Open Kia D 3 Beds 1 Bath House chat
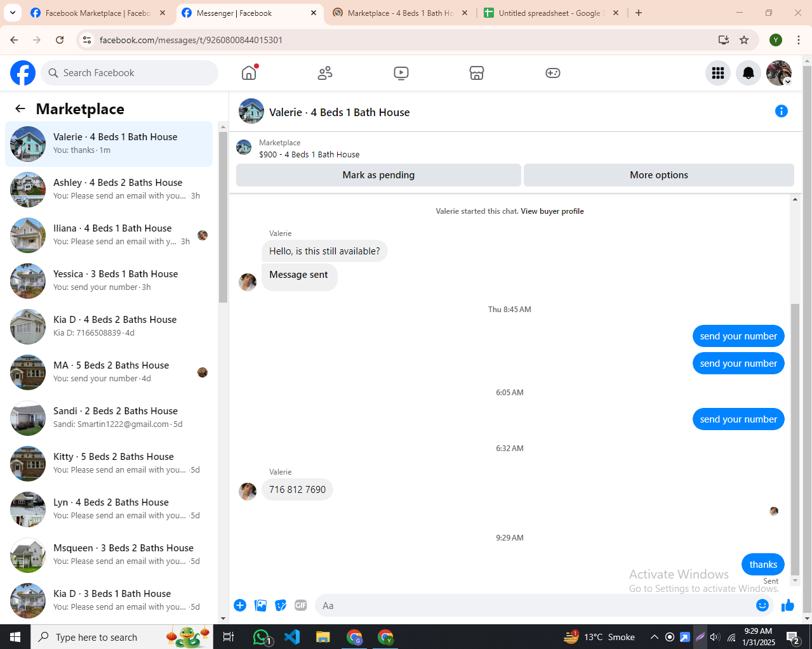812x649 pixels. (109, 601)
